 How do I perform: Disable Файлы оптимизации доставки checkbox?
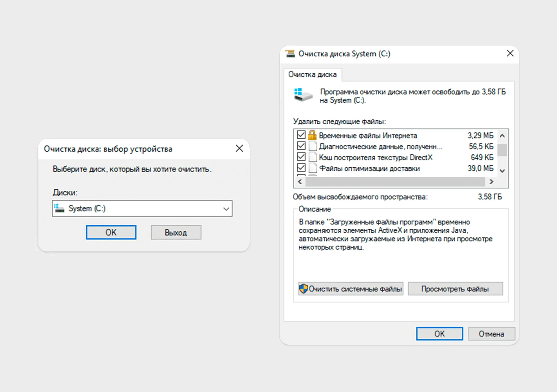(301, 168)
